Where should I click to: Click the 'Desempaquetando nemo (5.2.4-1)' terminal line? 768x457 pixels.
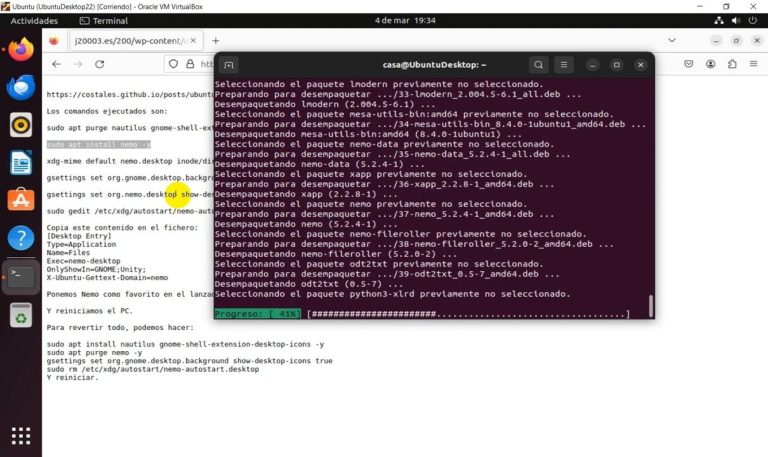point(306,224)
